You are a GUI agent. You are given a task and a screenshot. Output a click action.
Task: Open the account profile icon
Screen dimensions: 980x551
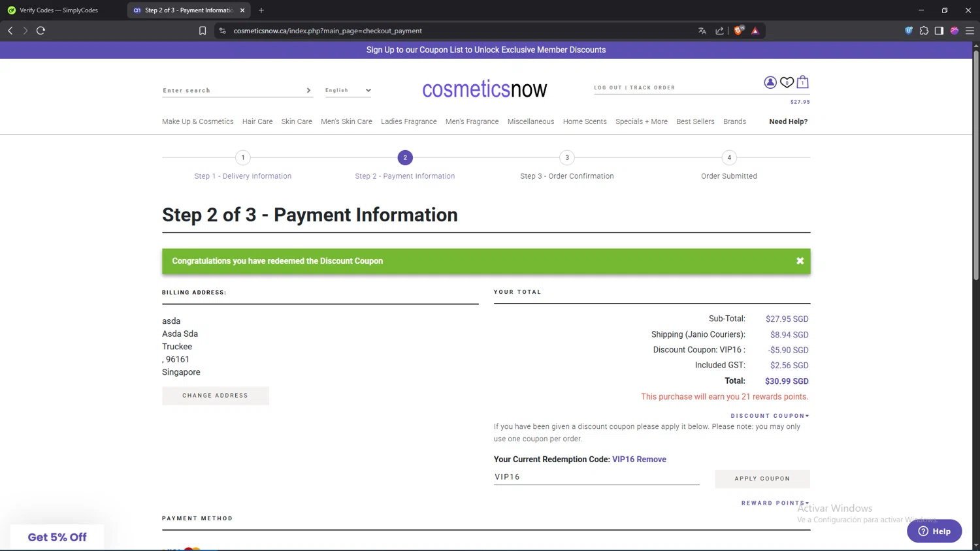click(x=770, y=82)
